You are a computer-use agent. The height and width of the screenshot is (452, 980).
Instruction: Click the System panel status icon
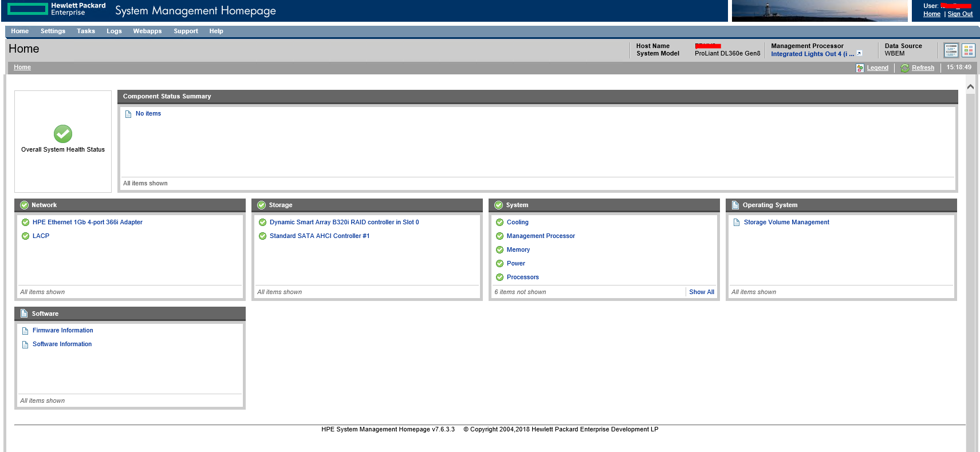[498, 205]
